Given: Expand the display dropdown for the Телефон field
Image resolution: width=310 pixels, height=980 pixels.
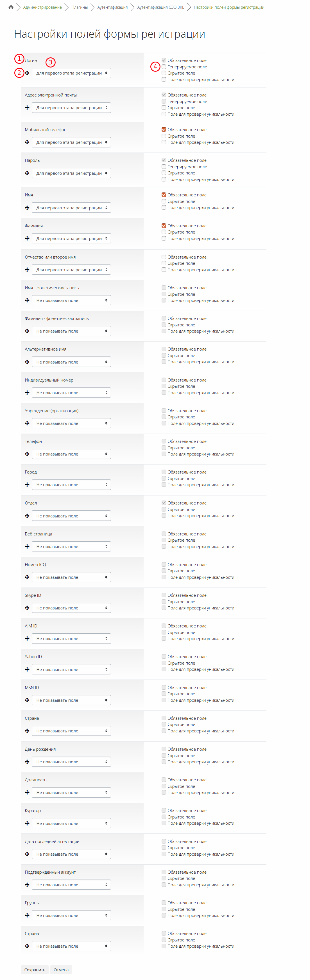Looking at the screenshot, I should tap(71, 454).
